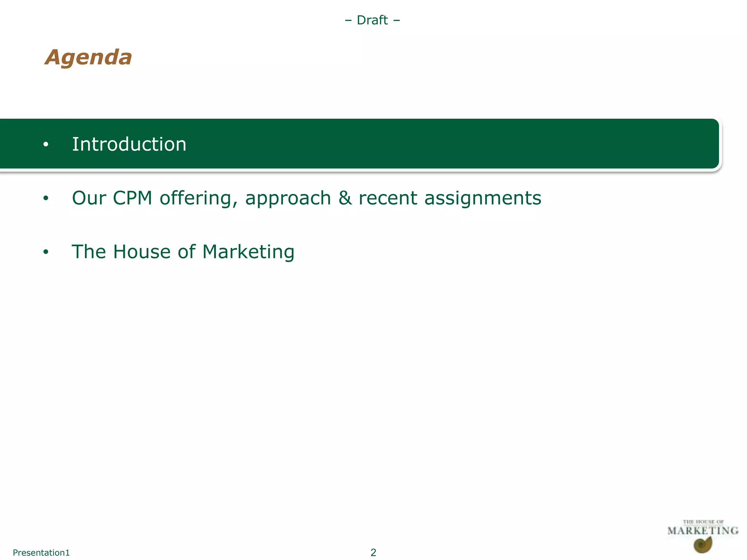Click the MARKETING word in the logo

(703, 531)
